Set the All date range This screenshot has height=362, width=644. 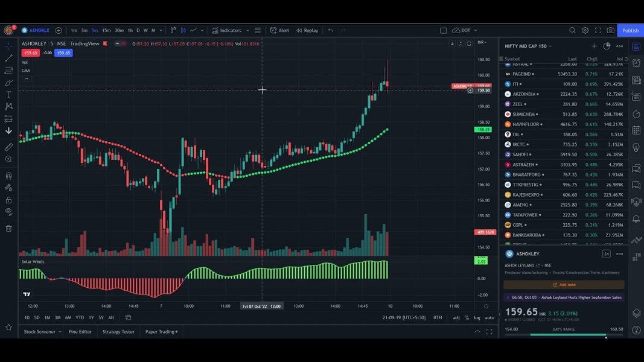(x=111, y=318)
